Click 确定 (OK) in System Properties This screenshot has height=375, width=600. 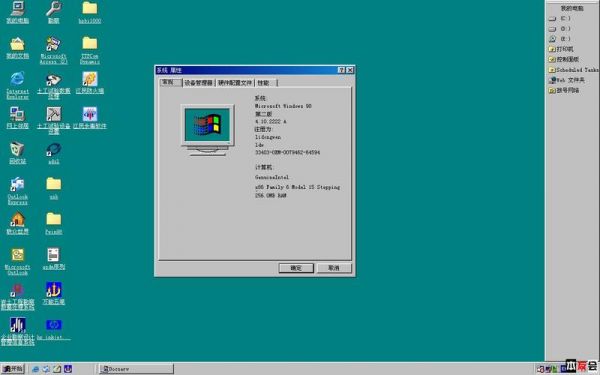[x=296, y=268]
